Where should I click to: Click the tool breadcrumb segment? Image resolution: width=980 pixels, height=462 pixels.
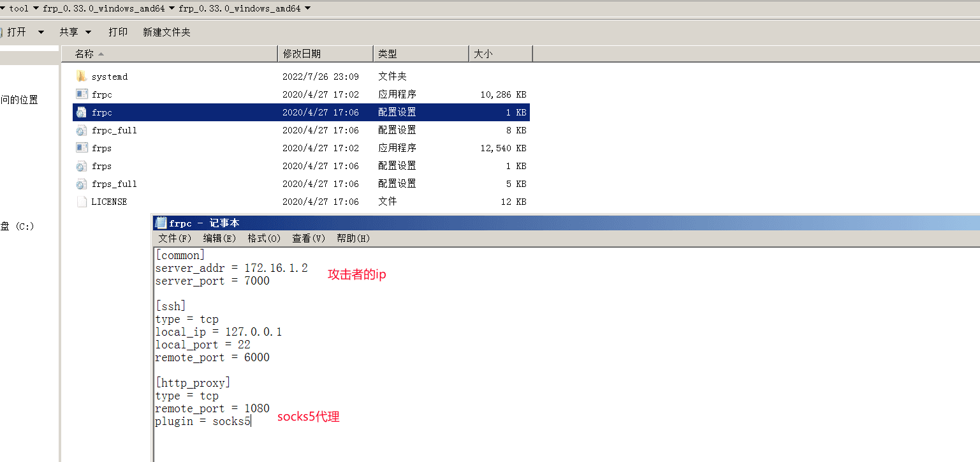click(19, 8)
